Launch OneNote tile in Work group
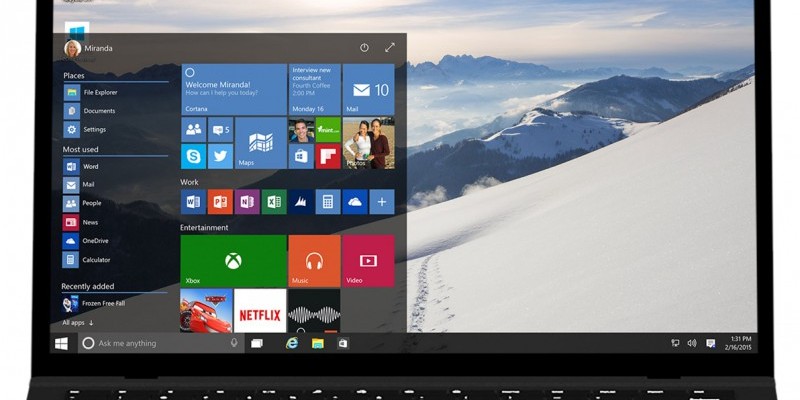This screenshot has width=800, height=400. point(247,202)
